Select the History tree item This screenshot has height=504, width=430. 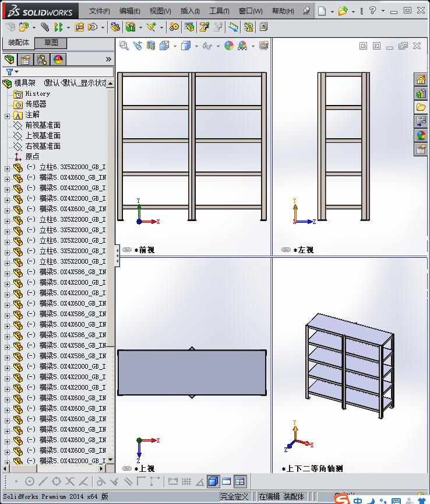coord(37,93)
